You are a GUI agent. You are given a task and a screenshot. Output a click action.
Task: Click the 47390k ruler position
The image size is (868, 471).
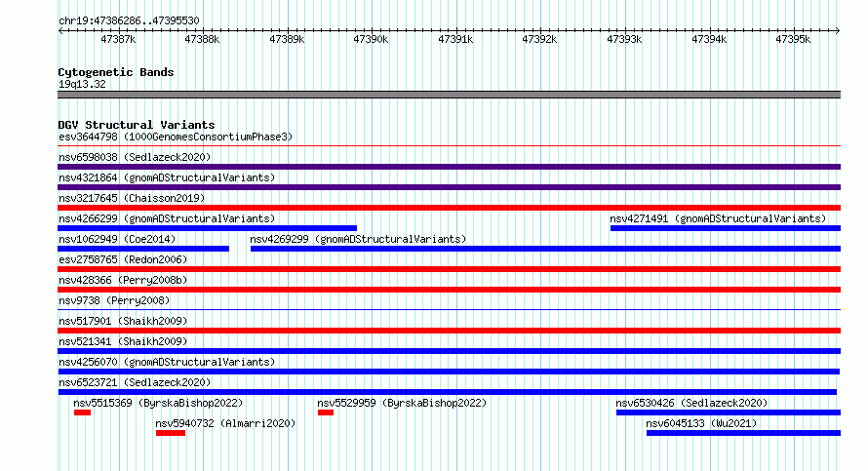tap(372, 39)
